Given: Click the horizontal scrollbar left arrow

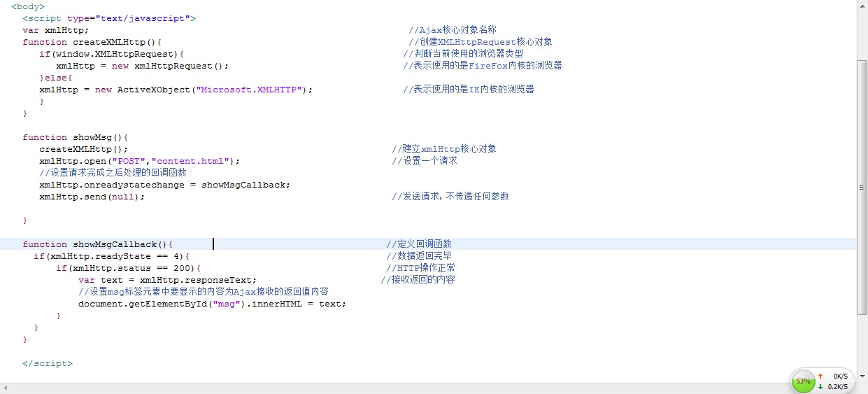Looking at the screenshot, I should click(x=6, y=388).
